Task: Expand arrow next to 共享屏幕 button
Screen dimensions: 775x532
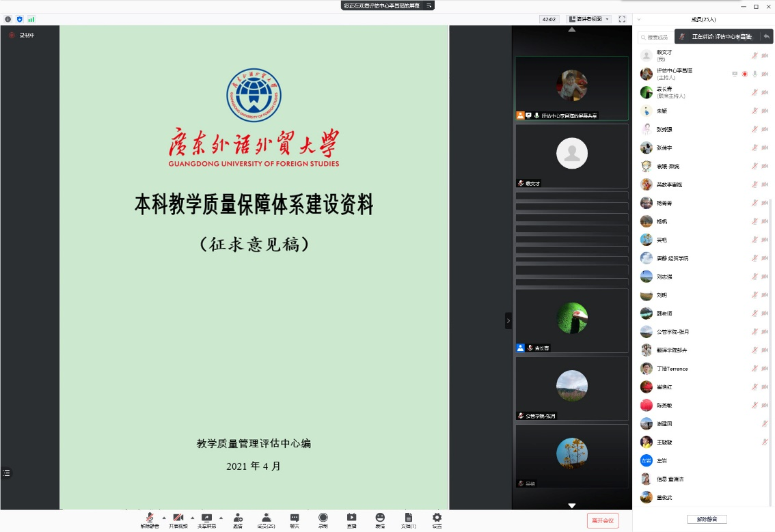Action: click(x=221, y=518)
